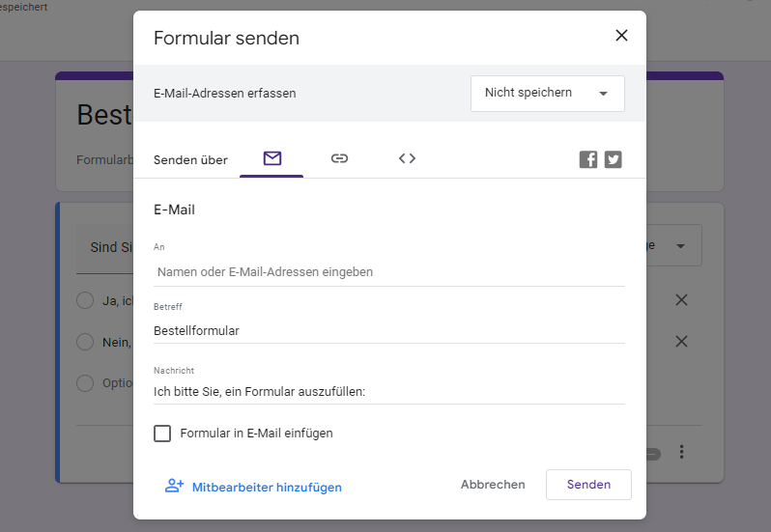Viewport: 771px width, 532px height.
Task: Click the Senden button
Action: click(588, 485)
